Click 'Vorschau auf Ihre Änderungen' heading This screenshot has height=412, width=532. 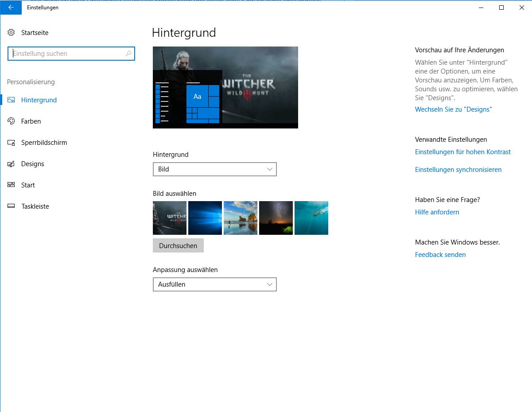click(459, 50)
